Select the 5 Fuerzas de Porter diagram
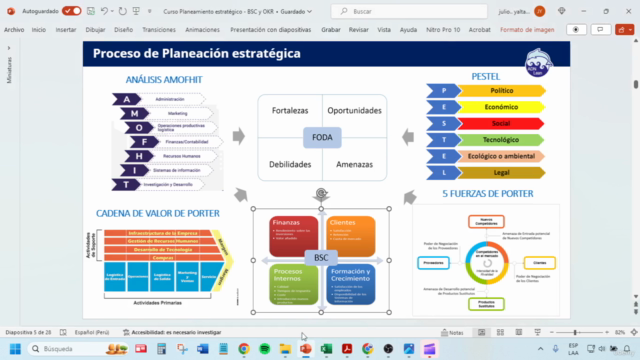 pyautogui.click(x=486, y=260)
